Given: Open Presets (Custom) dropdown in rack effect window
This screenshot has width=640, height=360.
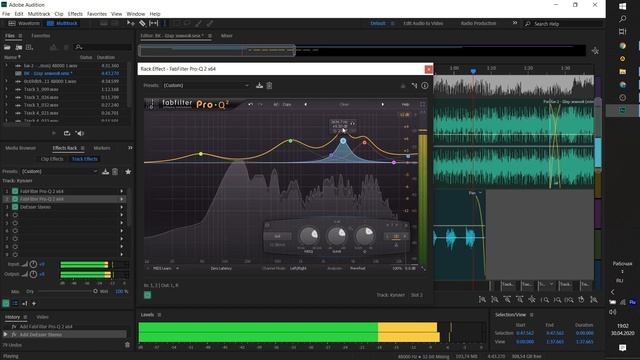Looking at the screenshot, I should coord(206,86).
